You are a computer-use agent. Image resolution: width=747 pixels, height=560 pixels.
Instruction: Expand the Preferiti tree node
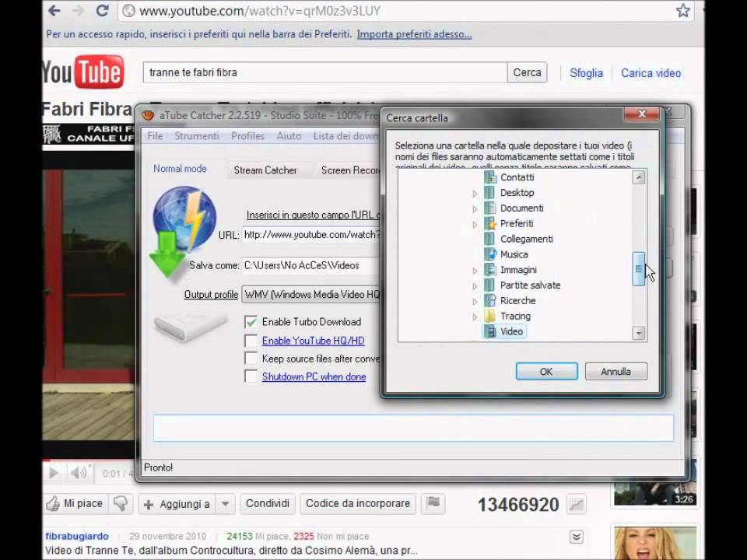(x=475, y=224)
